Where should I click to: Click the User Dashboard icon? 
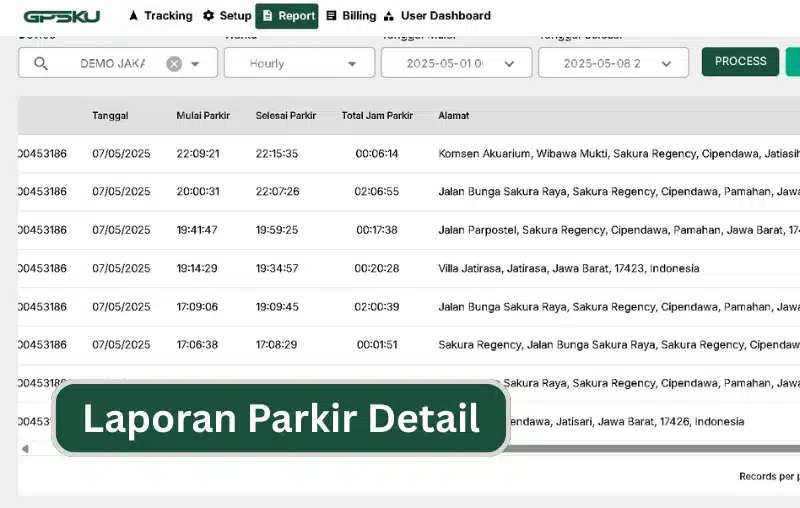coord(389,16)
